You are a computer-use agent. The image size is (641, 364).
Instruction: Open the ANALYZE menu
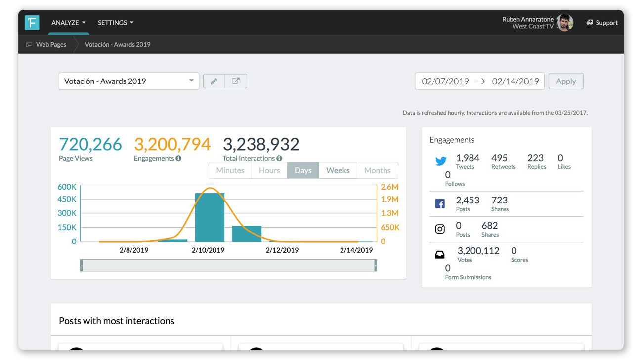pyautogui.click(x=69, y=23)
